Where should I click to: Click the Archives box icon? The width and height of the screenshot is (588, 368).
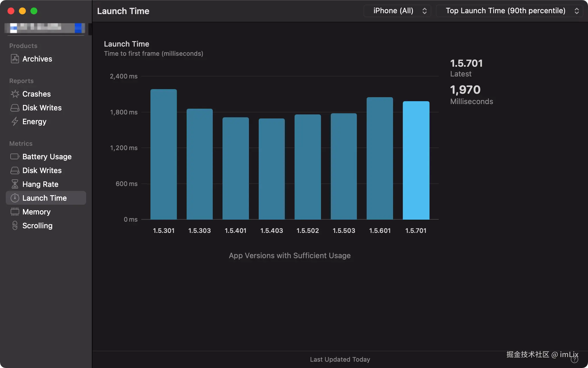coord(15,59)
